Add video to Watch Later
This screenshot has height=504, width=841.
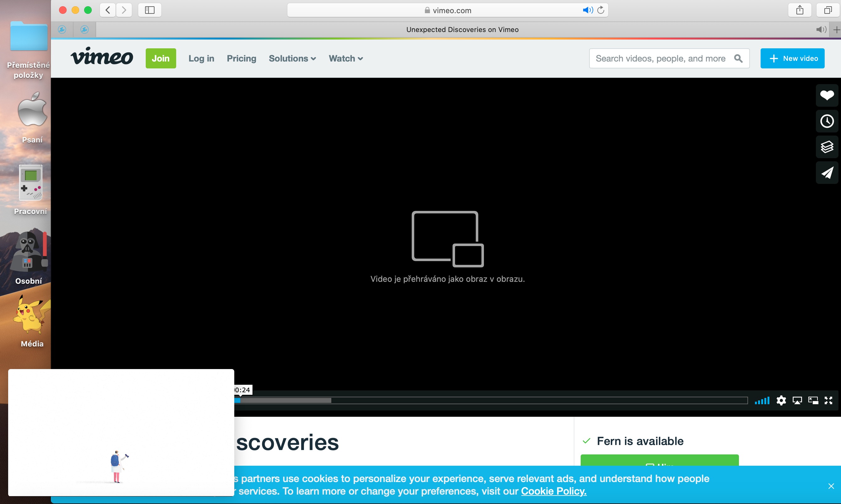[x=827, y=121]
